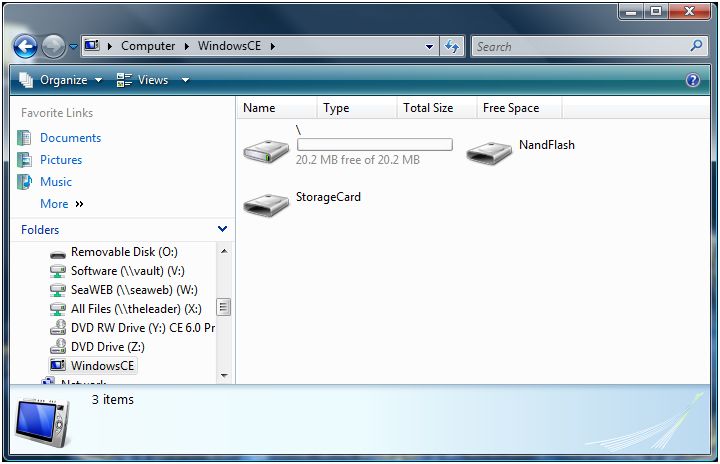
Task: Open the Views dropdown menu
Action: pyautogui.click(x=152, y=80)
